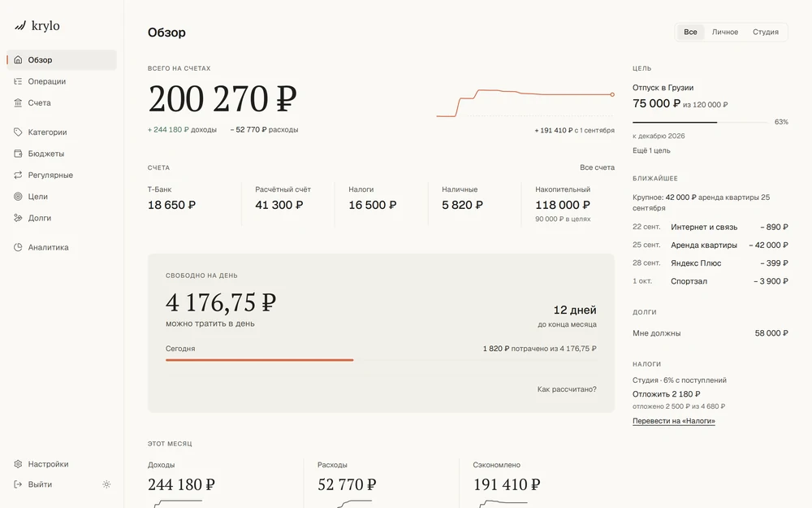Open Регулярные repeat-arrows icon
Viewport: 812px width, 508px height.
click(x=18, y=176)
